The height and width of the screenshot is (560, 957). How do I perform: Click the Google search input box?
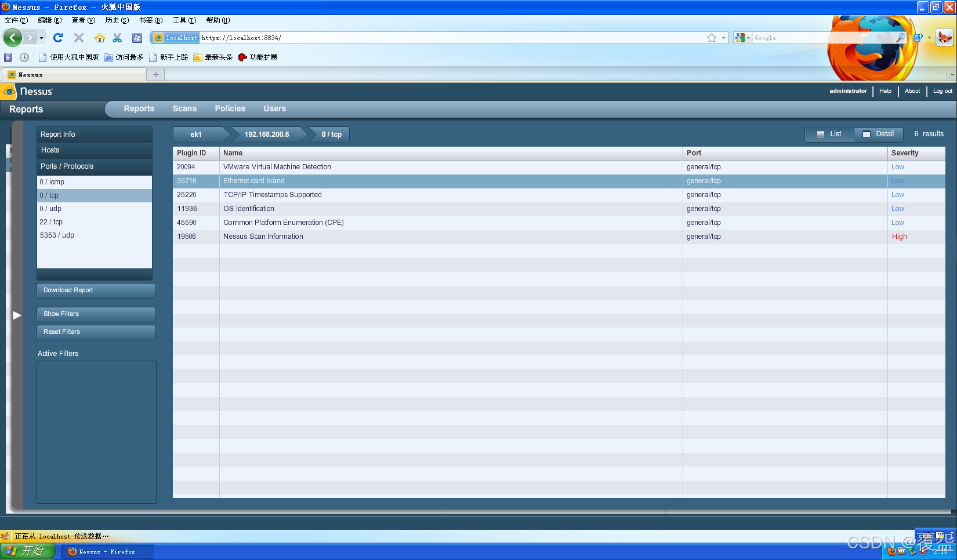point(824,38)
